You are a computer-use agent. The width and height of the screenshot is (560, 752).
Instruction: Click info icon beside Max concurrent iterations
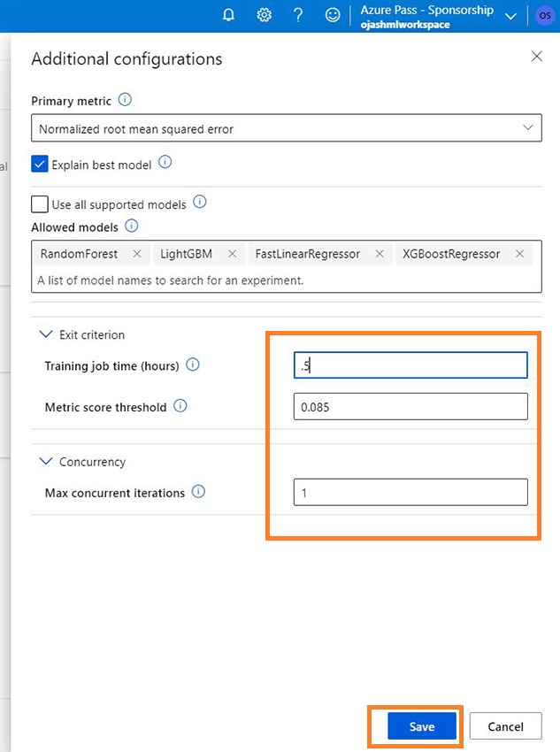(198, 491)
